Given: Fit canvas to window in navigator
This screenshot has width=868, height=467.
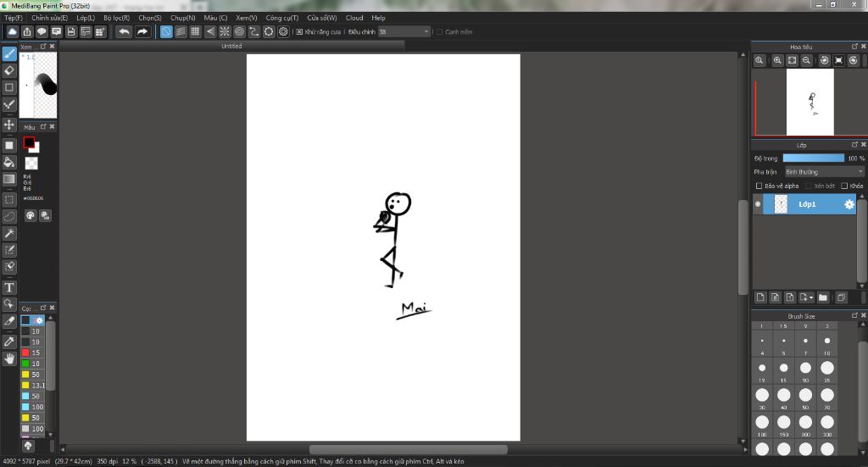Looking at the screenshot, I should pos(793,60).
